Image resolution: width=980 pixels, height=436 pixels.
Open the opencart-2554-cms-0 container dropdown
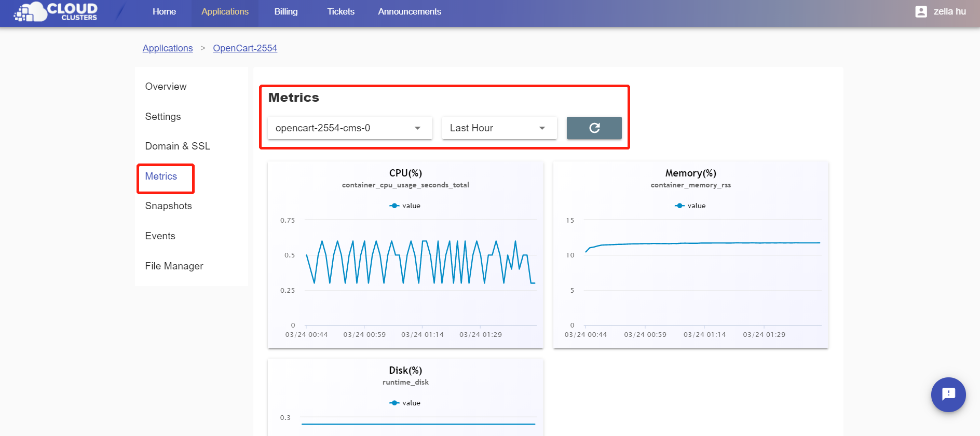[350, 128]
